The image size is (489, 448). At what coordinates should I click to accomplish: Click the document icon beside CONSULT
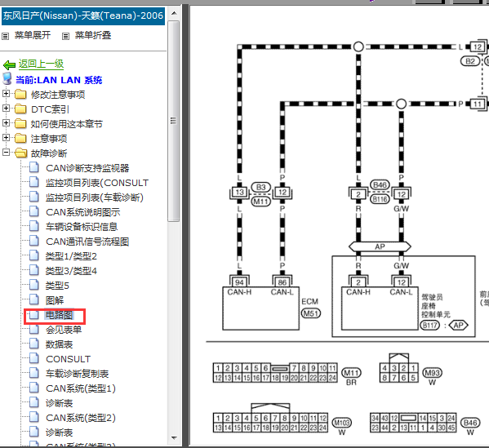(x=34, y=358)
